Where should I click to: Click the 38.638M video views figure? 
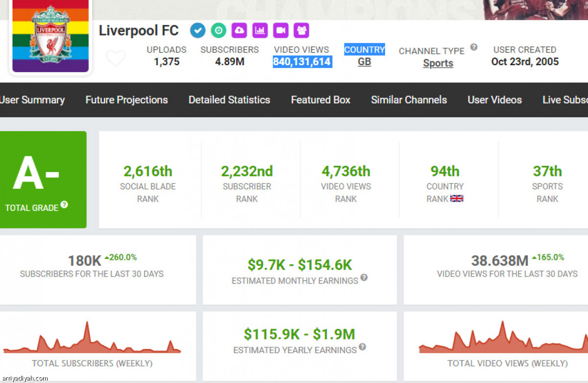pos(500,260)
